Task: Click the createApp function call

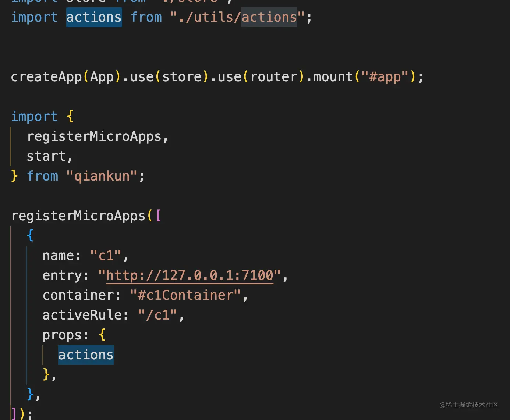Action: tap(46, 77)
